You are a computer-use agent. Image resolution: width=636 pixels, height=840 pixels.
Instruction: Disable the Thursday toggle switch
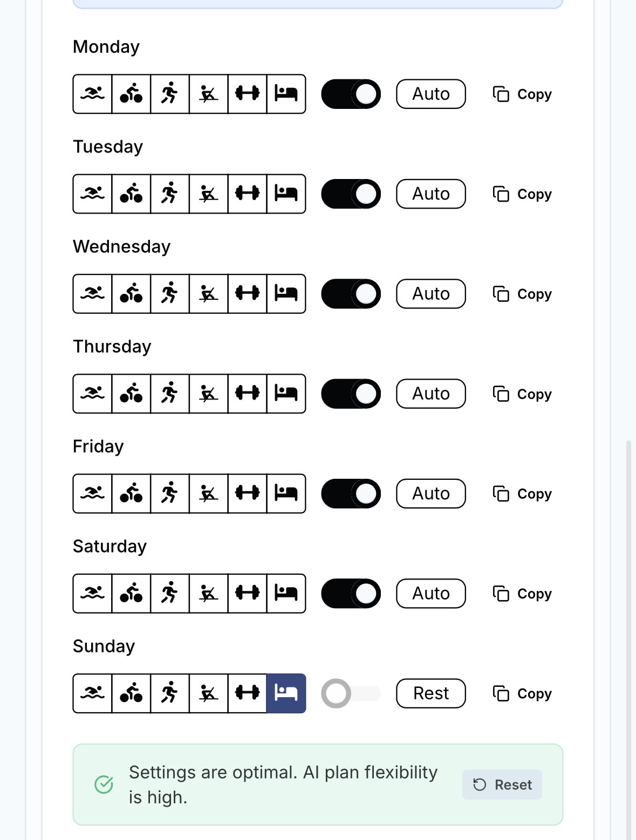tap(351, 394)
